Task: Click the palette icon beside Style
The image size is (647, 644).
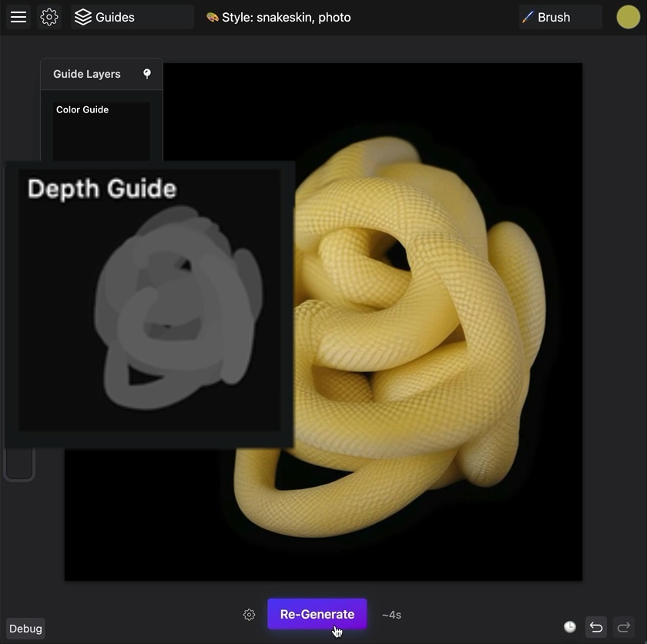Action: [x=212, y=17]
